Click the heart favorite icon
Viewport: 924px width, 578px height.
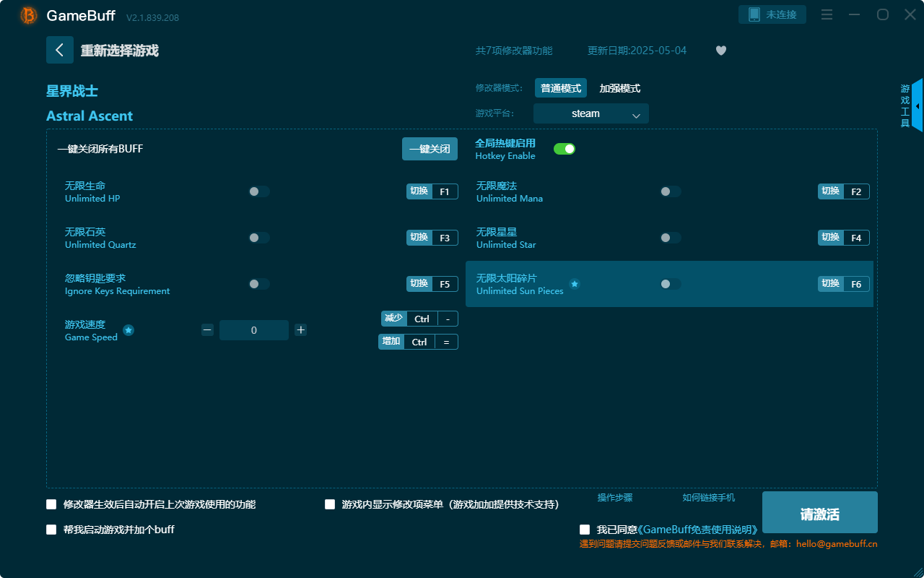point(721,51)
